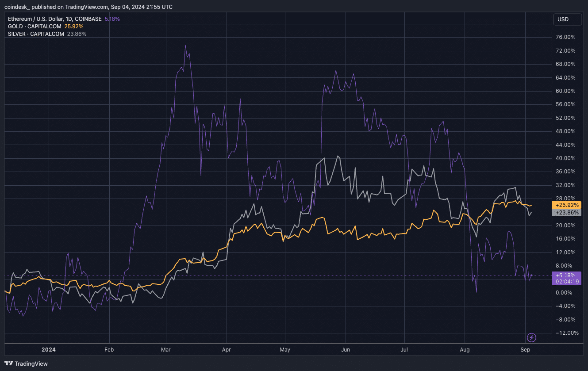
Task: Click the May label on time axis
Action: (285, 349)
